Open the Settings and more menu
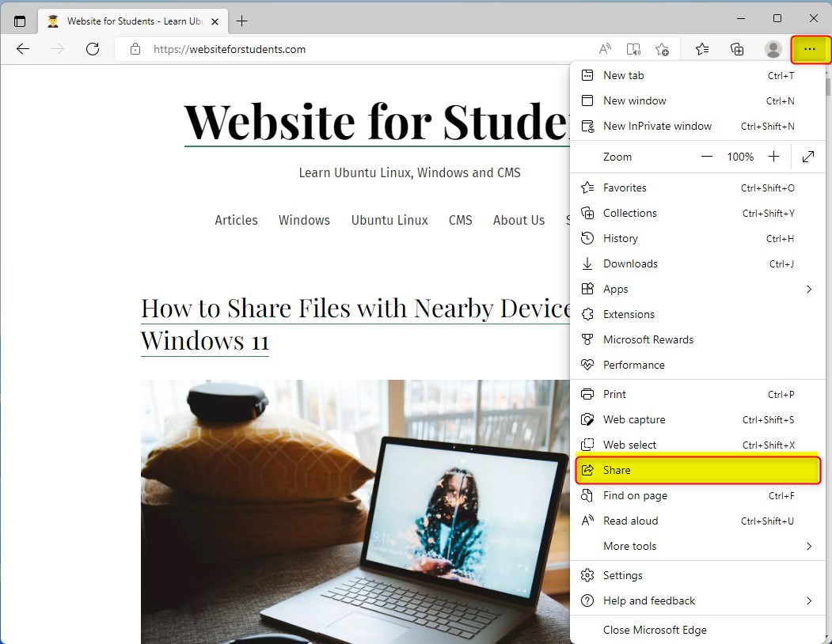Image resolution: width=832 pixels, height=644 pixels. tap(809, 48)
